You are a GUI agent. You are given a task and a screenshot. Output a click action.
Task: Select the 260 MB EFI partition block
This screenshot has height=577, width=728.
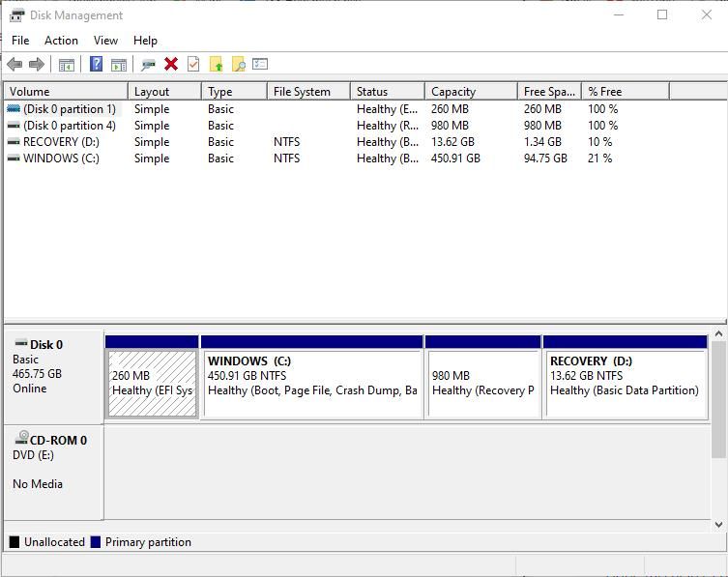(153, 384)
